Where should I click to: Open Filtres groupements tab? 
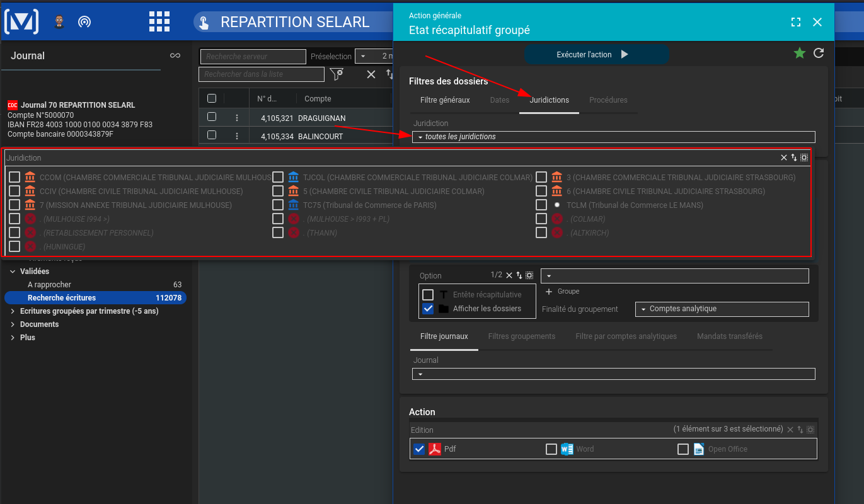[x=522, y=336]
